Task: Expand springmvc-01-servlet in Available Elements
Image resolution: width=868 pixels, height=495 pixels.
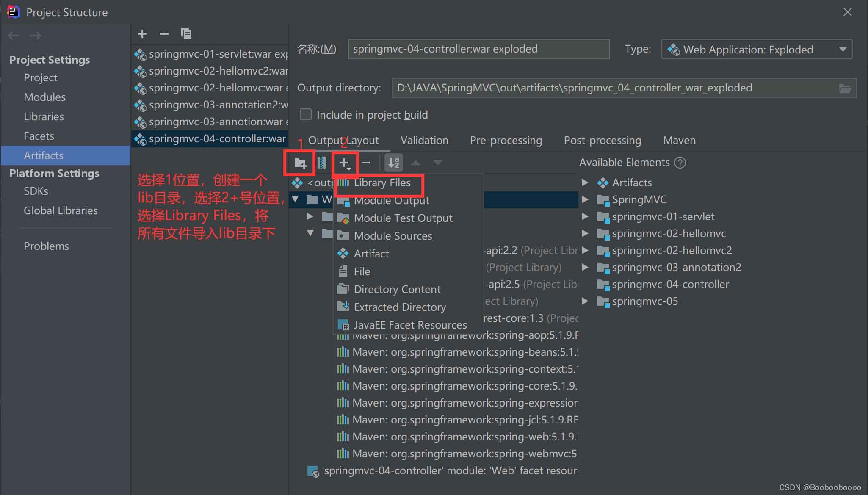Action: coord(585,216)
